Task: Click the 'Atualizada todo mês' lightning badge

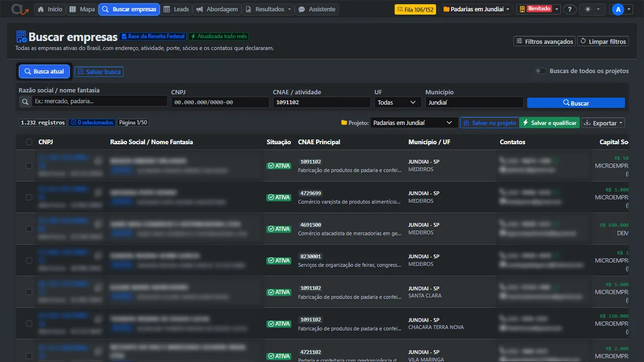Action: [218, 37]
